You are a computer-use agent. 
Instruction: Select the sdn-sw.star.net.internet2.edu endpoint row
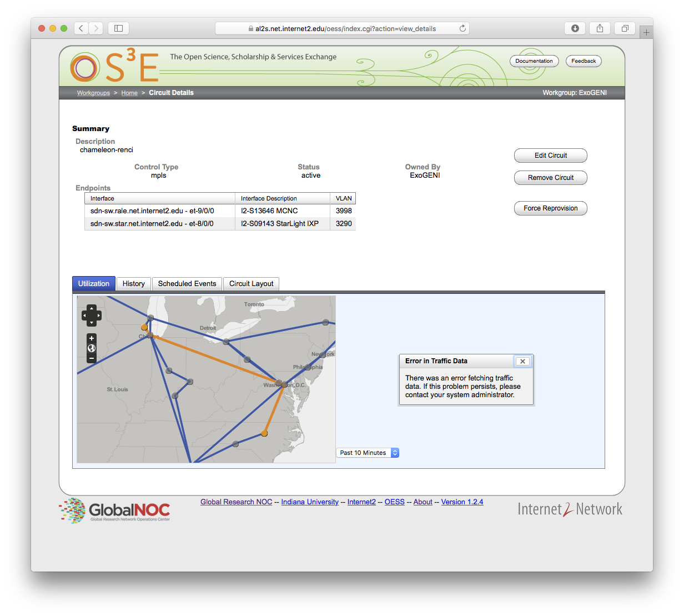220,224
